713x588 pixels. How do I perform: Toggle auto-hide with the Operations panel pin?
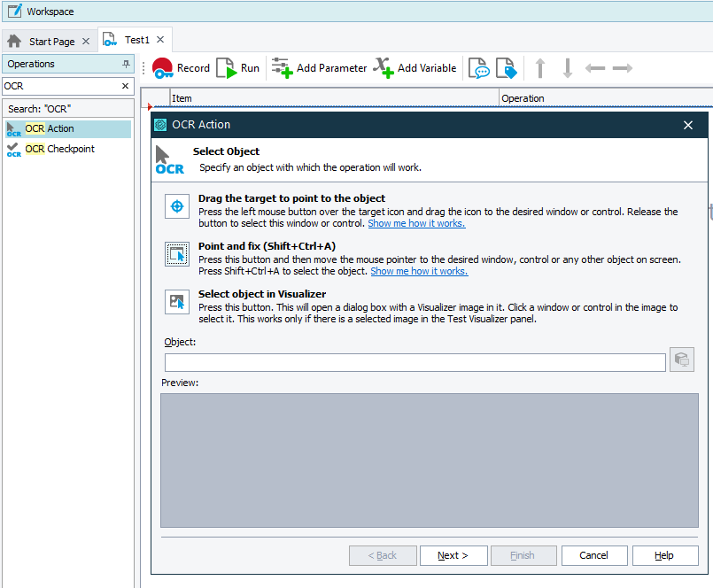pyautogui.click(x=126, y=64)
